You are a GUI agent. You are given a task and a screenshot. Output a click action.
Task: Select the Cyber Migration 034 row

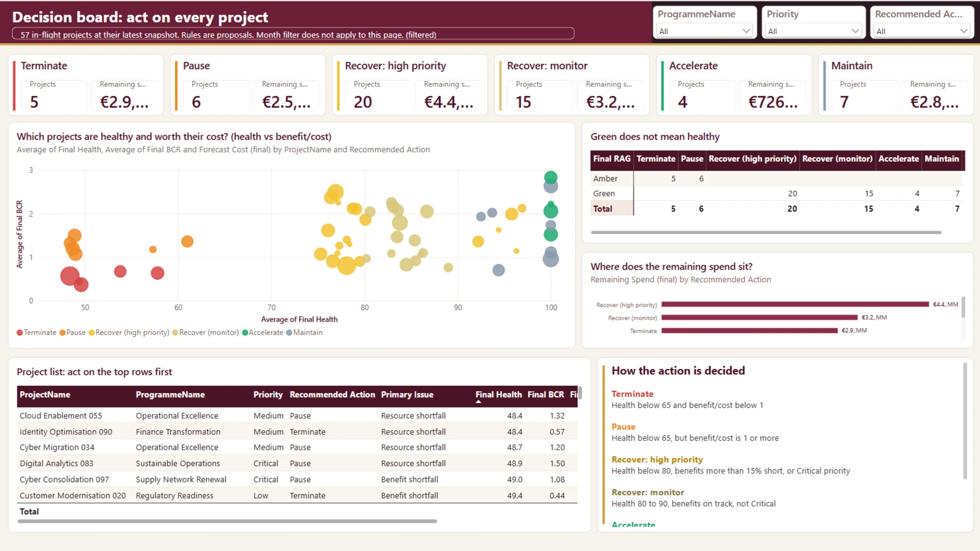(297, 447)
